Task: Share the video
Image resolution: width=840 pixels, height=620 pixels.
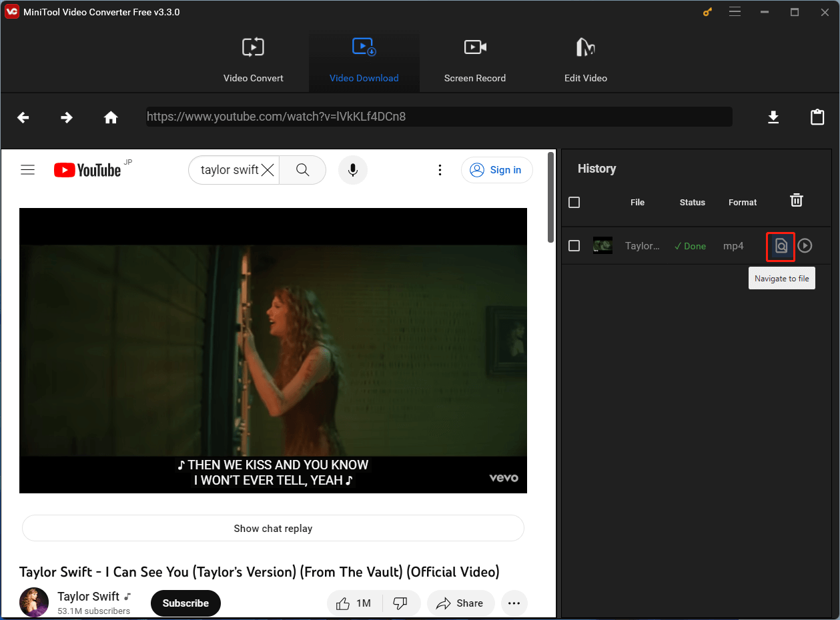Action: coord(460,603)
